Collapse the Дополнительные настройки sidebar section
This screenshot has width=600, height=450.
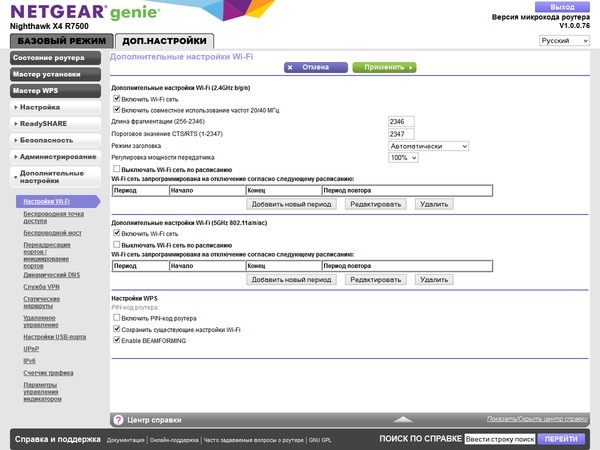tap(55, 177)
